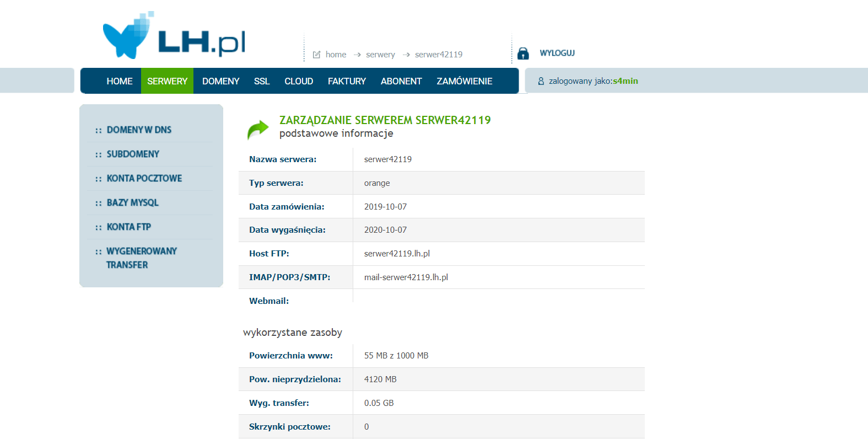Click the unallocated space value 4120 MB

click(380, 379)
